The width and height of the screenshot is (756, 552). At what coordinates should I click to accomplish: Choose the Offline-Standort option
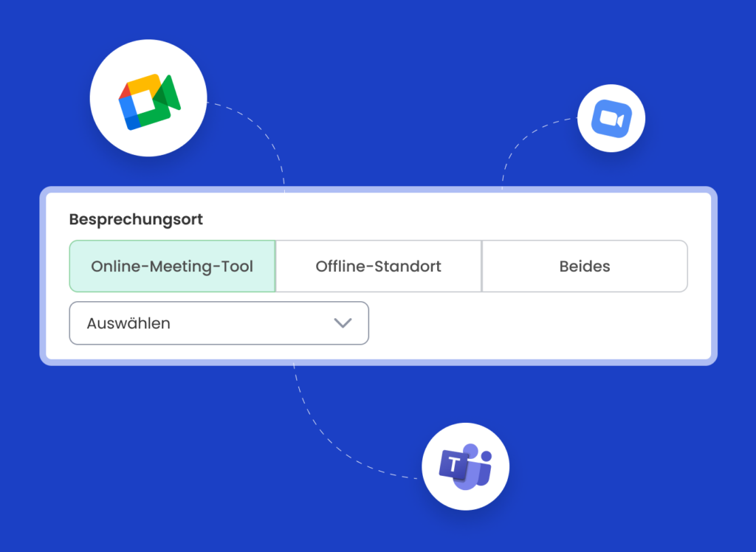(378, 266)
